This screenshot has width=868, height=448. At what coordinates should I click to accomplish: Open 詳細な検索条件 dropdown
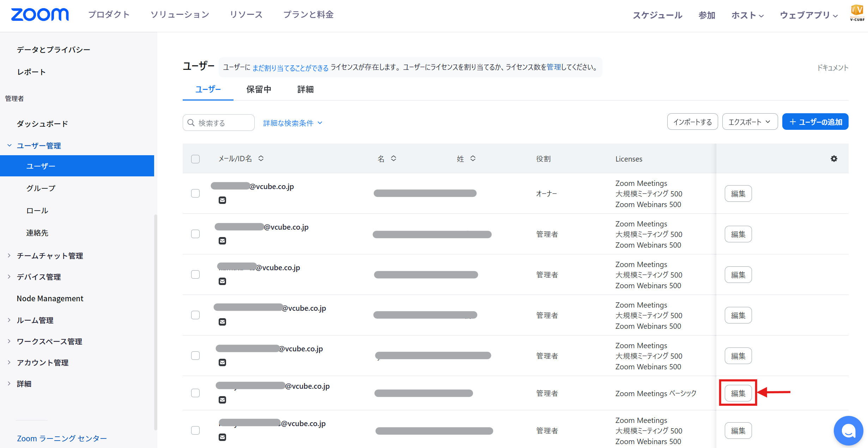(x=293, y=123)
